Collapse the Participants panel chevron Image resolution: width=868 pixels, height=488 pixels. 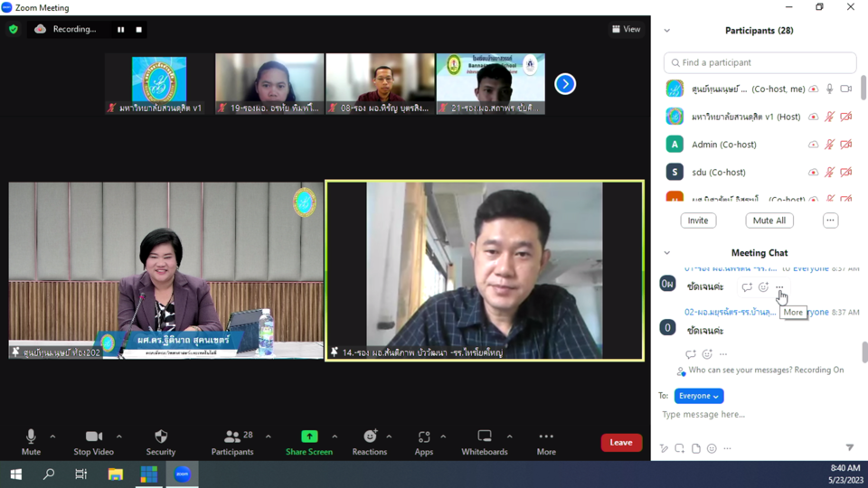667,31
